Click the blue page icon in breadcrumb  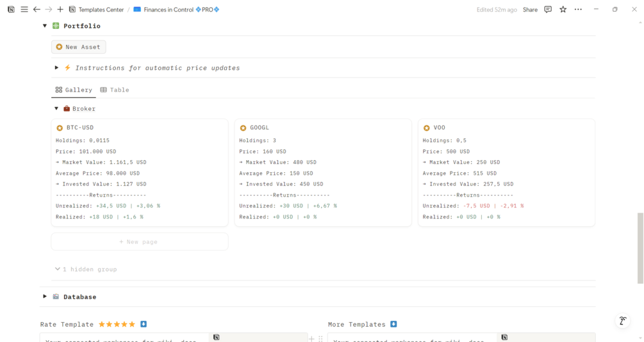137,10
